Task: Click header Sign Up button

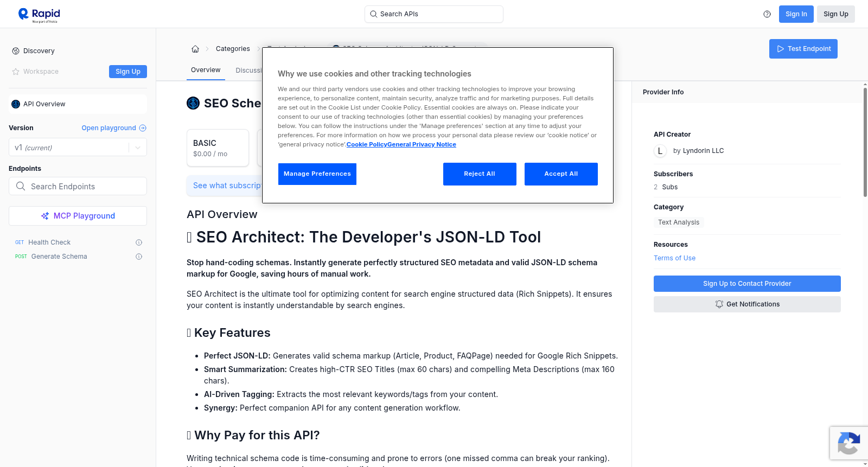Action: [835, 14]
